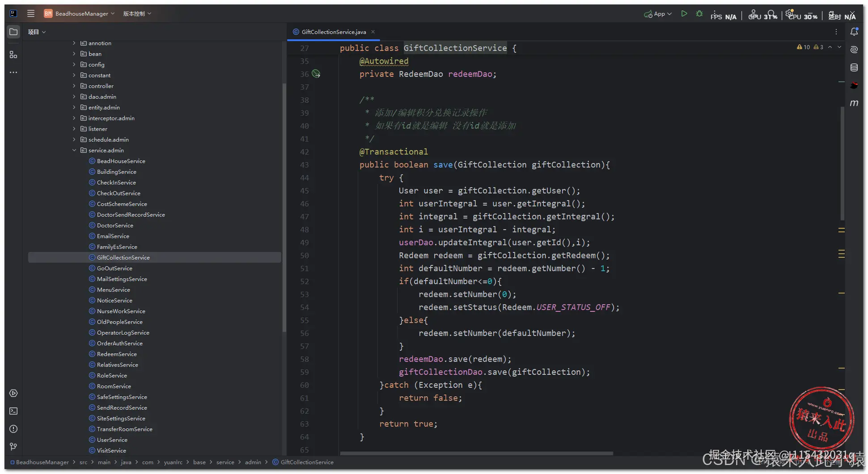Click the 3 weak warnings indicator
The image size is (868, 474).
point(818,47)
